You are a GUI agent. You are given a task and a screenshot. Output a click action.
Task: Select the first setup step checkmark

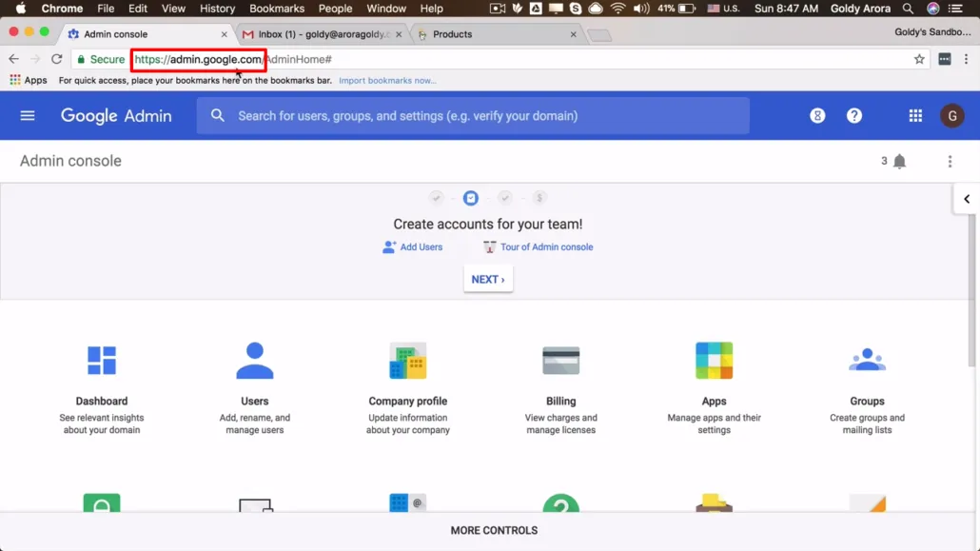(x=437, y=198)
